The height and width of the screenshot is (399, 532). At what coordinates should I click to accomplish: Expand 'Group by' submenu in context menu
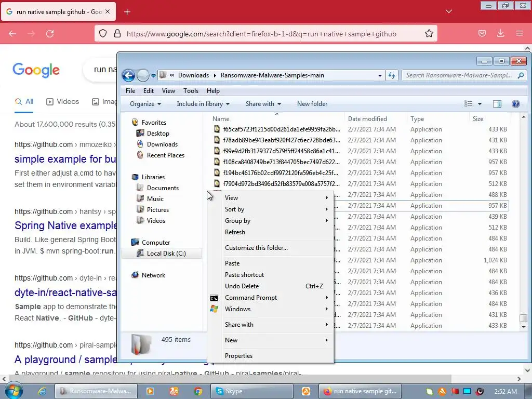(x=270, y=221)
